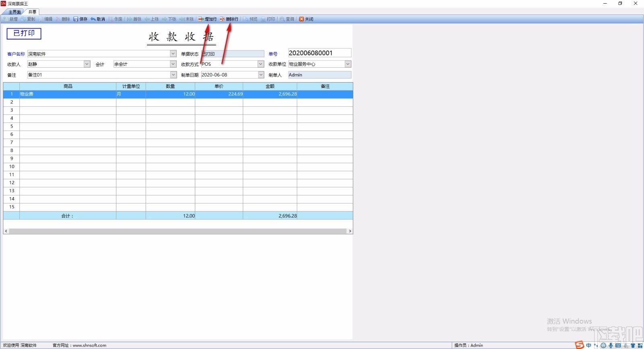Select the 物业费 row in table

click(x=178, y=94)
